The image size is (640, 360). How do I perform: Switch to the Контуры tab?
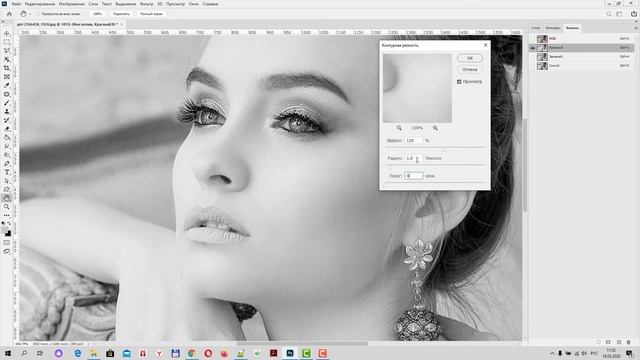[x=553, y=28]
